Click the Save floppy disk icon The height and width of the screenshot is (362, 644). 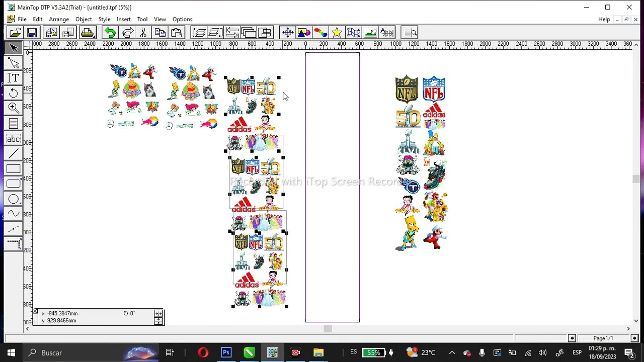coord(32,33)
